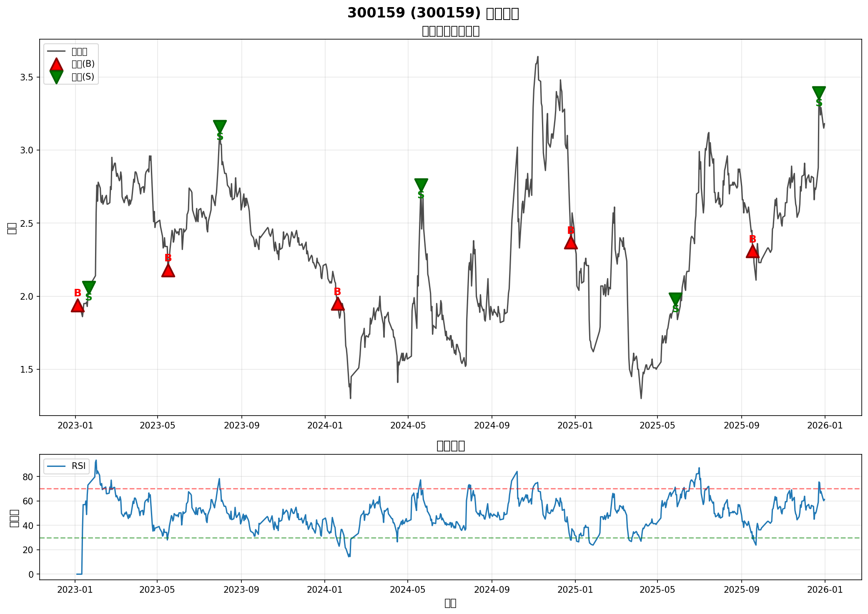This screenshot has height=614, width=868.
Task: Click the chart title with stock code 300159
Action: point(433,13)
